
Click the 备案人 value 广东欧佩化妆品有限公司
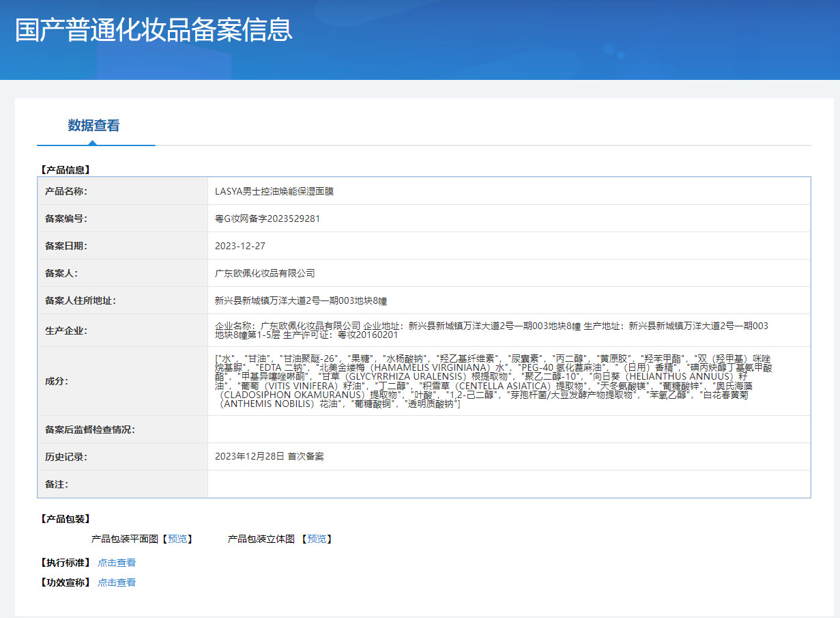click(265, 273)
